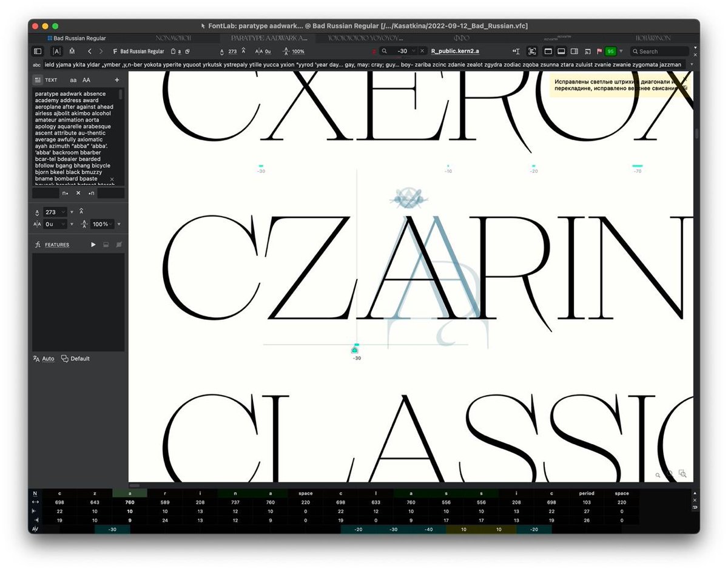728x571 pixels.
Task: Toggle the right sidebearing row icon
Action: [x=35, y=520]
